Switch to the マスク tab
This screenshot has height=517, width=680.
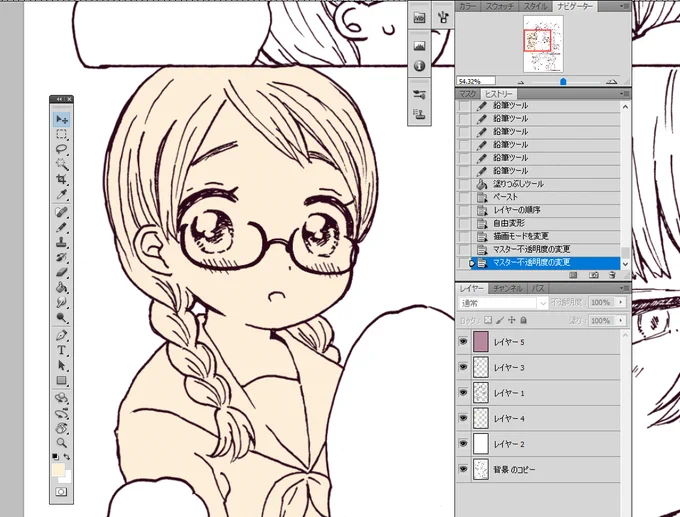pos(468,94)
